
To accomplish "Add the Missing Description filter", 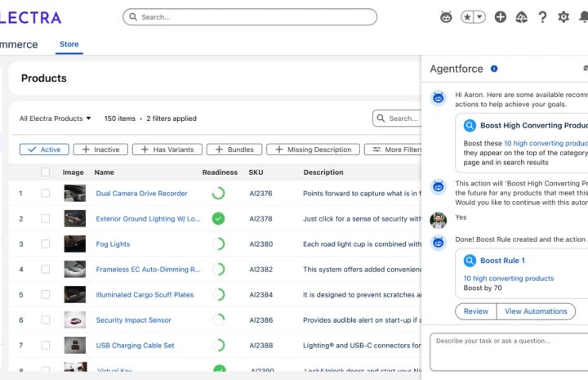I will point(313,150).
